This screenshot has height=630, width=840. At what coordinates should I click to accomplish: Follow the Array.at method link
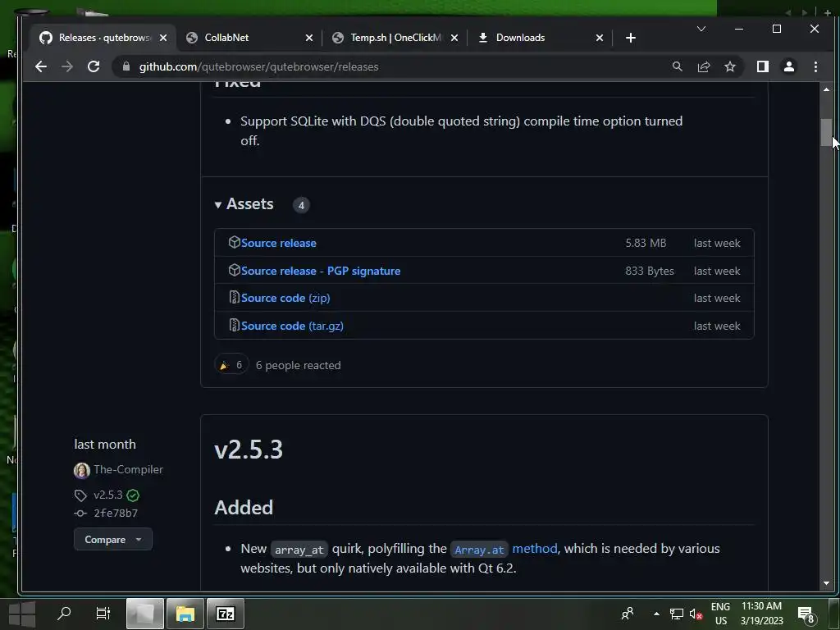click(x=505, y=549)
